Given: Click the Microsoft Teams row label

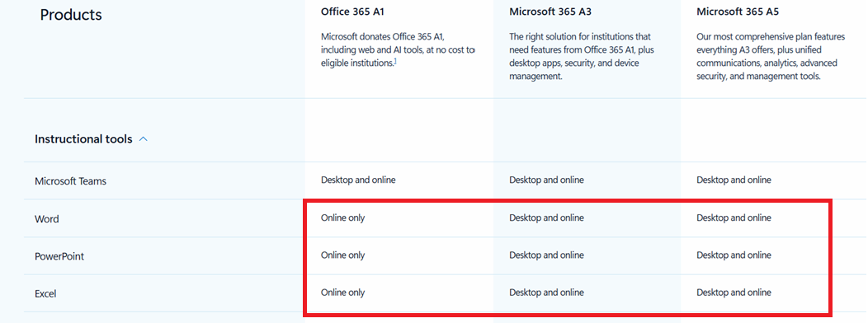Looking at the screenshot, I should pos(70,181).
